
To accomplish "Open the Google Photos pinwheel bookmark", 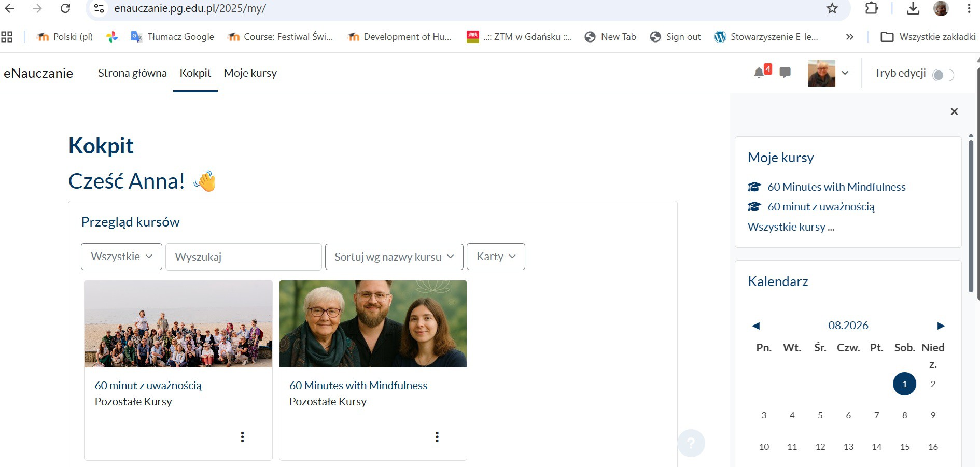I will tap(112, 37).
